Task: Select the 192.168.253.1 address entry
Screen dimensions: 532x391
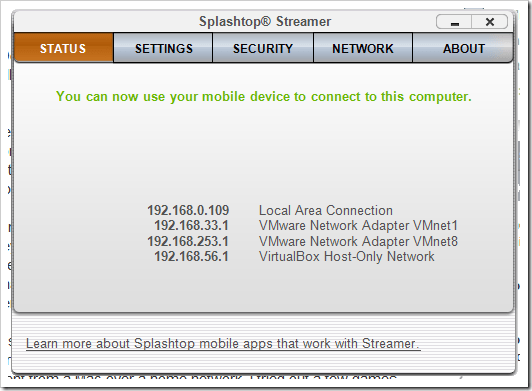Action: click(x=188, y=241)
